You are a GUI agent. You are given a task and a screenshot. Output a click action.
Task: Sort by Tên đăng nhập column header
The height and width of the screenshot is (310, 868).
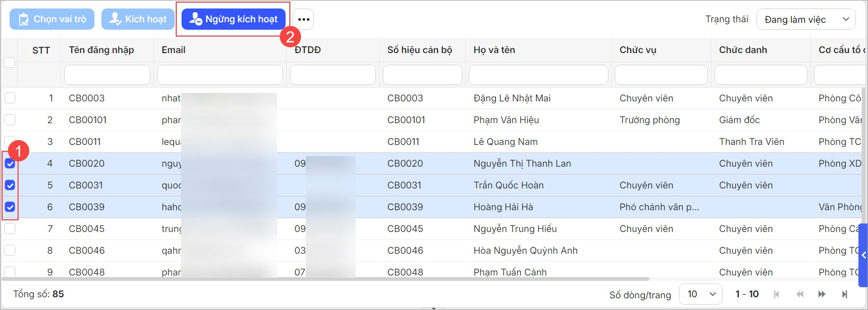[x=101, y=50]
